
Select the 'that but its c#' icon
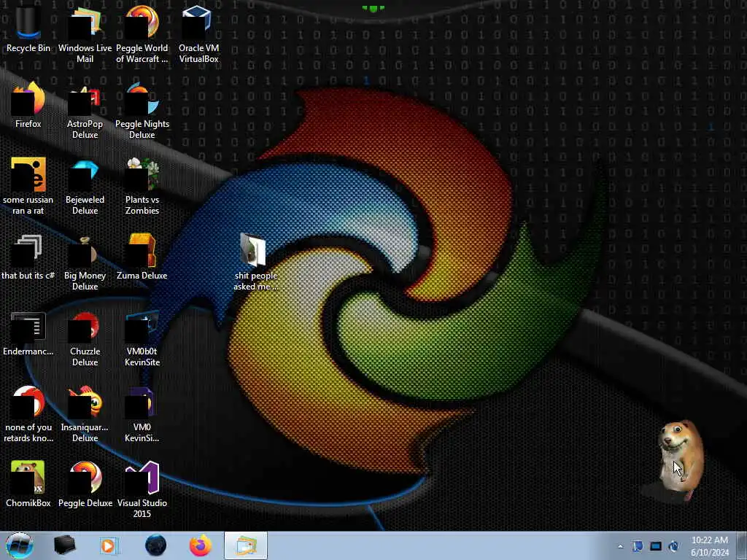[28, 257]
